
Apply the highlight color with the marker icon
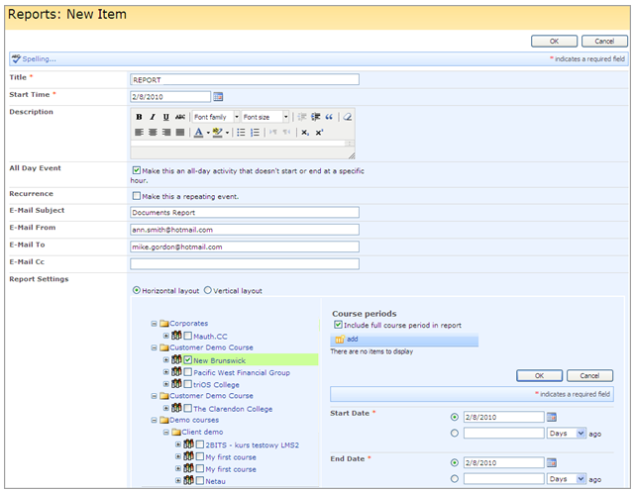[218, 132]
